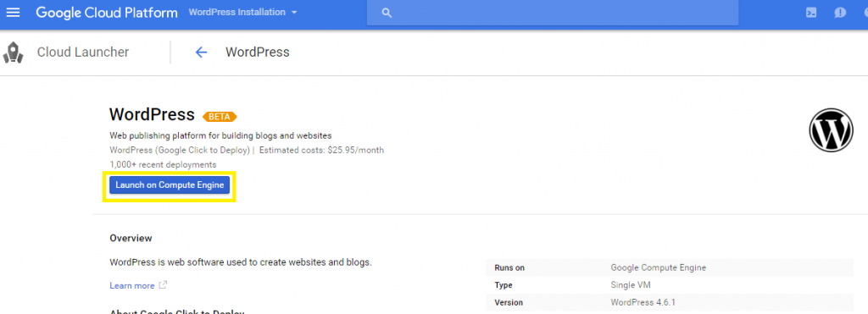
Task: Open the hamburger navigation menu
Action: (12, 12)
